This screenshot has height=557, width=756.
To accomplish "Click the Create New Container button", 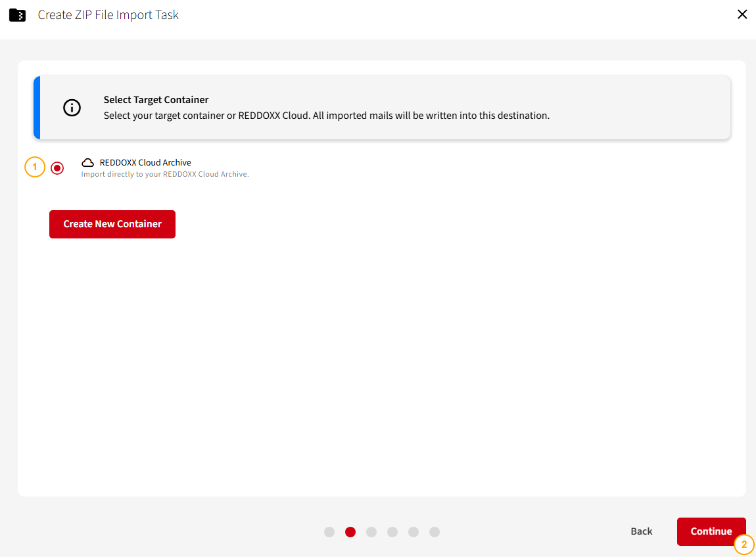I will pos(112,224).
